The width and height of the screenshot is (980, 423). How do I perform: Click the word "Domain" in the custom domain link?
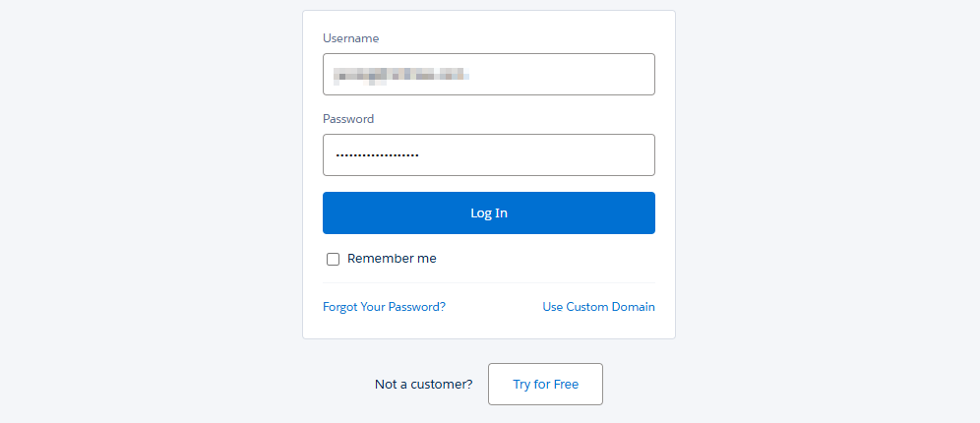[x=633, y=307]
